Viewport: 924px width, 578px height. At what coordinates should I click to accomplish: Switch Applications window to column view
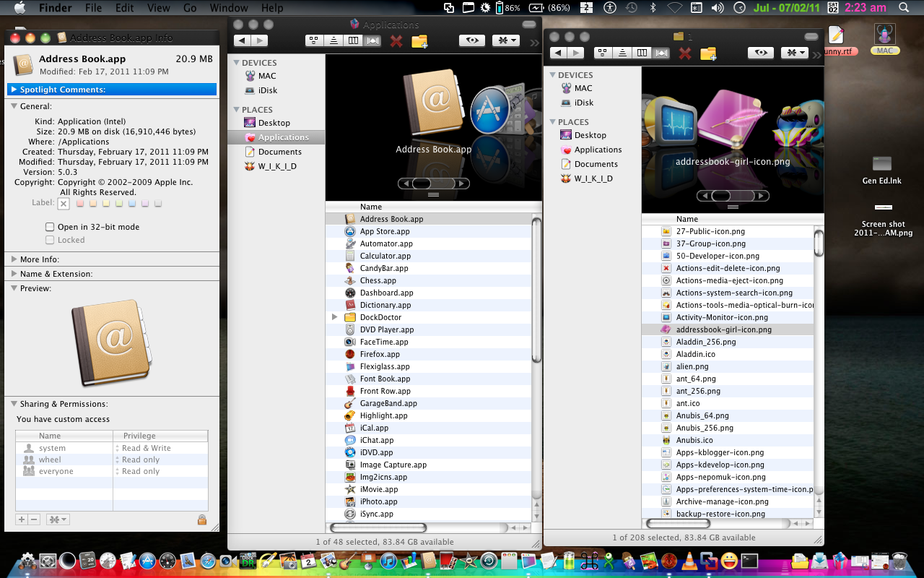pyautogui.click(x=353, y=40)
